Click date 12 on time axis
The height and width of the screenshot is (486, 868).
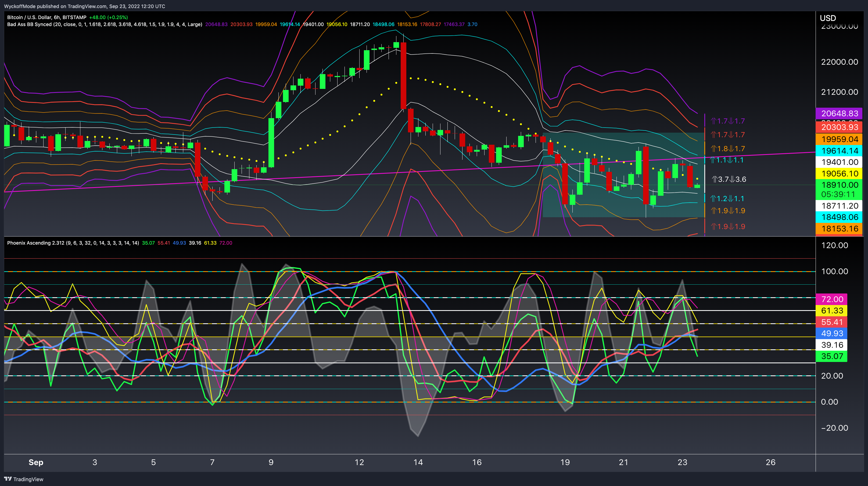point(359,462)
